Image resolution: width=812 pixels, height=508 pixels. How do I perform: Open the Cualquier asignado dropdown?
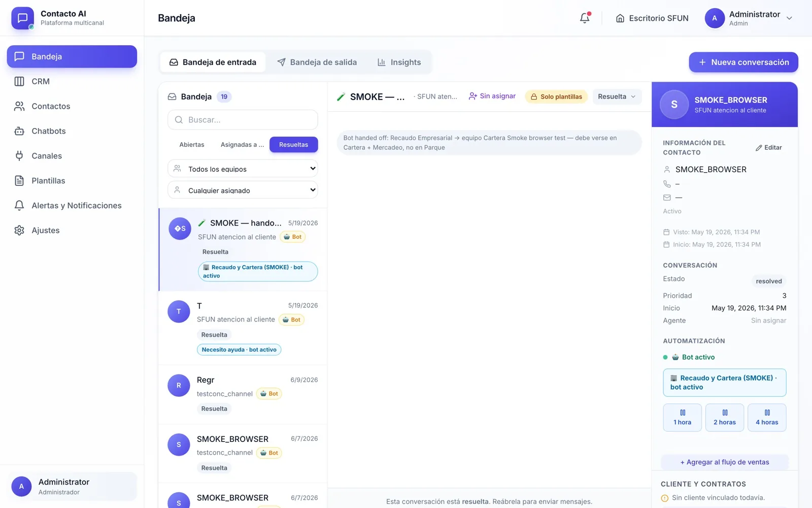[x=243, y=190]
